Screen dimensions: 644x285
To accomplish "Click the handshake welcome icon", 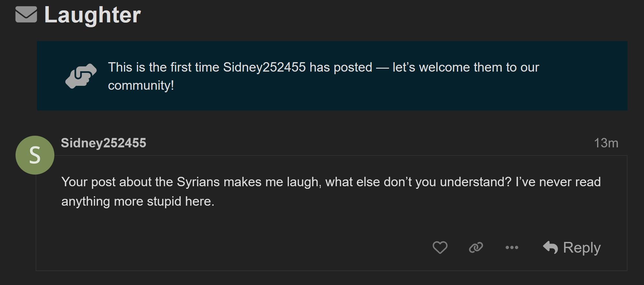I will coord(81,76).
